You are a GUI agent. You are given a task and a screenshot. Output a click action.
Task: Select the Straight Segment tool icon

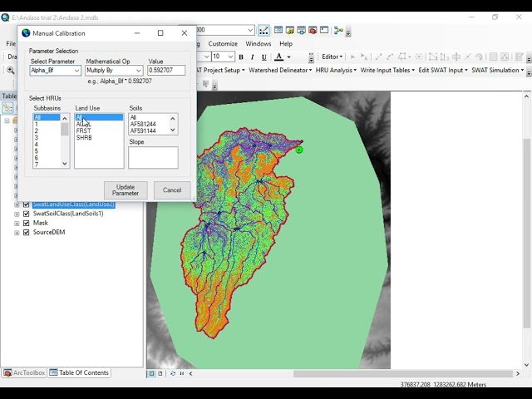[x=378, y=57]
